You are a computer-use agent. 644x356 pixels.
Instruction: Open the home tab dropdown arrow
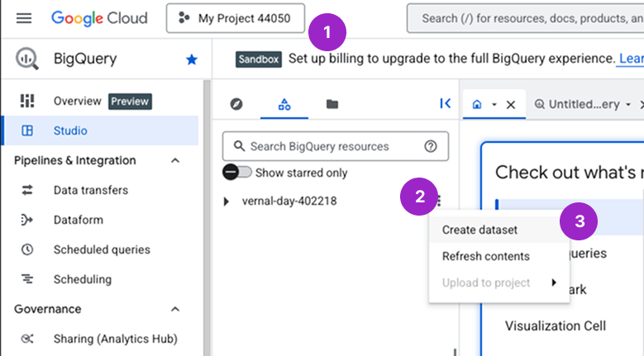pos(494,105)
